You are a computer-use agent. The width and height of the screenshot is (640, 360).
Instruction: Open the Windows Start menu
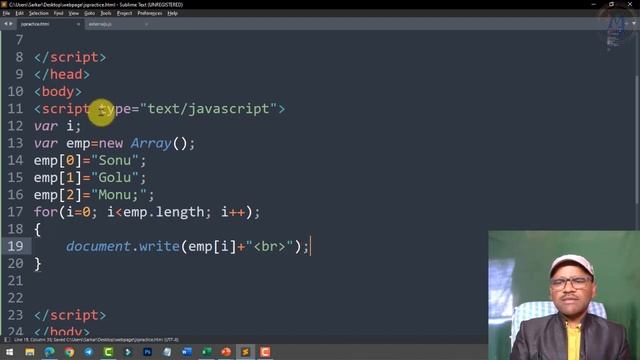(9, 352)
